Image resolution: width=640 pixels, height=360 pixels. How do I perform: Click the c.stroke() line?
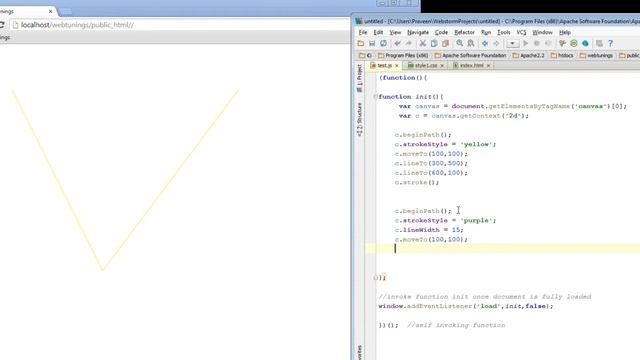pyautogui.click(x=417, y=182)
